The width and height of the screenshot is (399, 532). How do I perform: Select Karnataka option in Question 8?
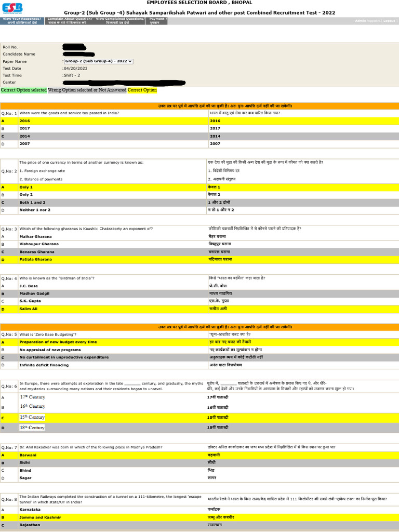199,510
